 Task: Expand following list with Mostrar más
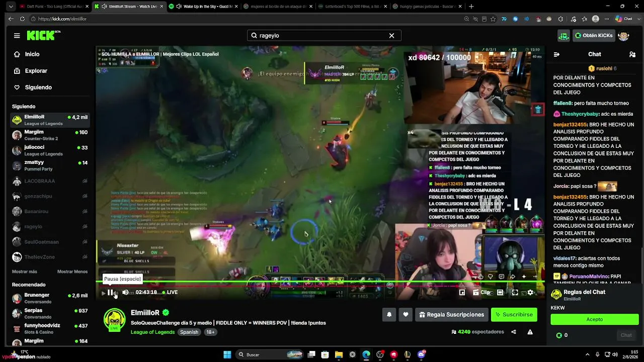tap(25, 271)
